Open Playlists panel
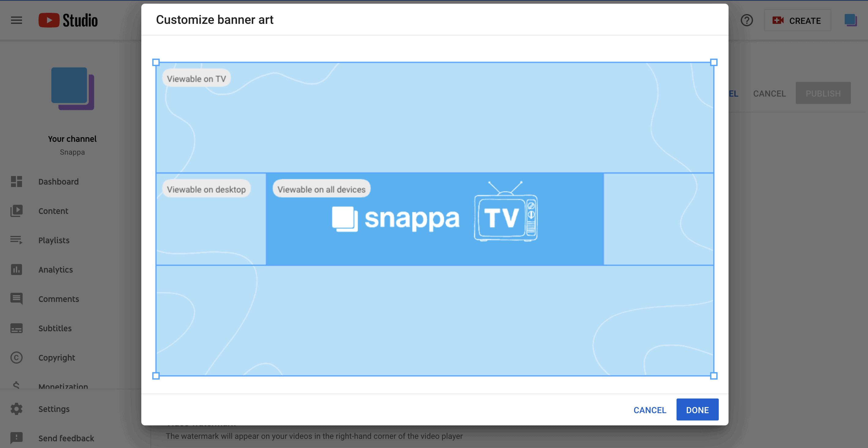 tap(53, 240)
